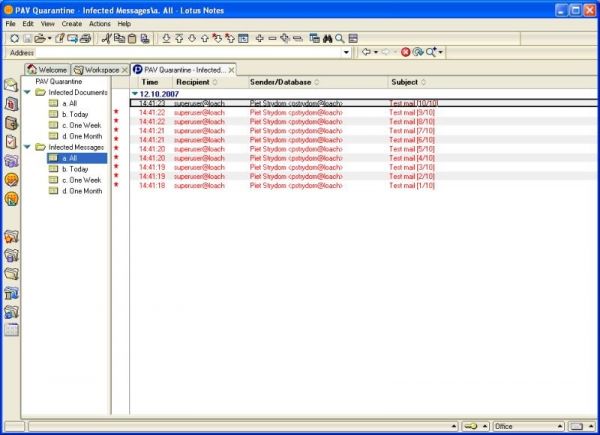Click the red Stop button in navigation bar

pos(405,52)
